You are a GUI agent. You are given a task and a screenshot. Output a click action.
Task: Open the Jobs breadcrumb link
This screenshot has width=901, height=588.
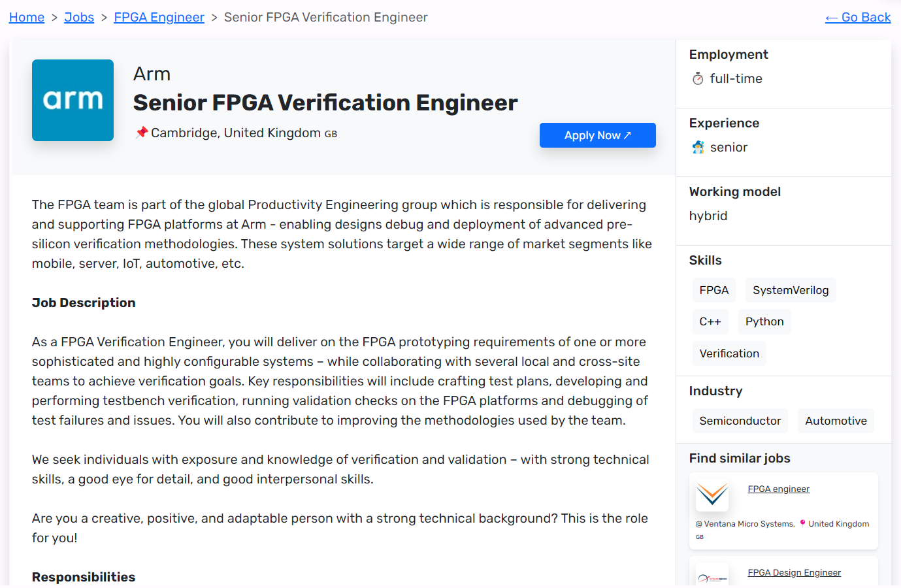click(79, 17)
